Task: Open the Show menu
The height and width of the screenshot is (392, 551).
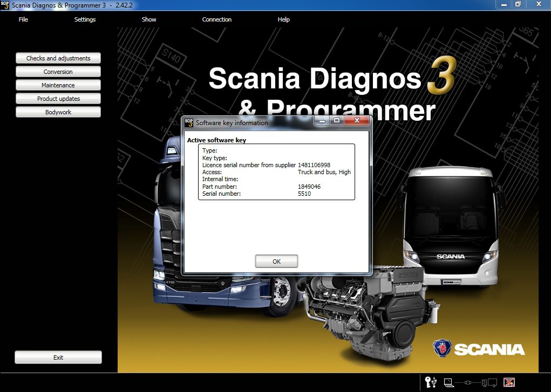Action: (148, 19)
